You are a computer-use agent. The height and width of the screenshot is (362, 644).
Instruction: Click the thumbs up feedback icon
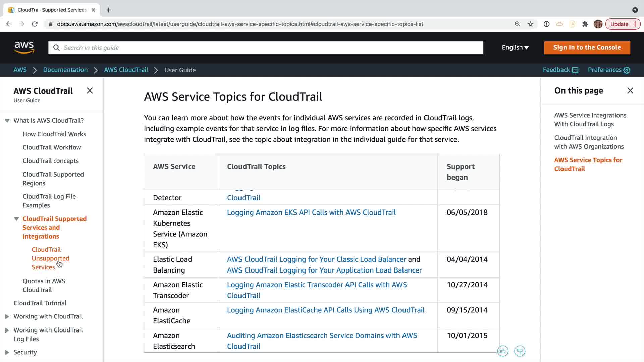pos(503,351)
